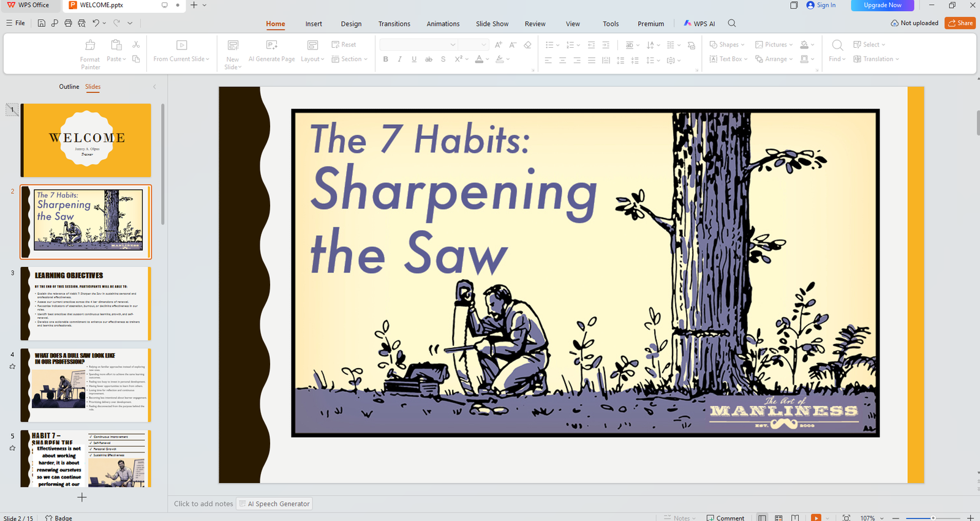The height and width of the screenshot is (521, 980).
Task: Undo the last action
Action: pyautogui.click(x=96, y=23)
